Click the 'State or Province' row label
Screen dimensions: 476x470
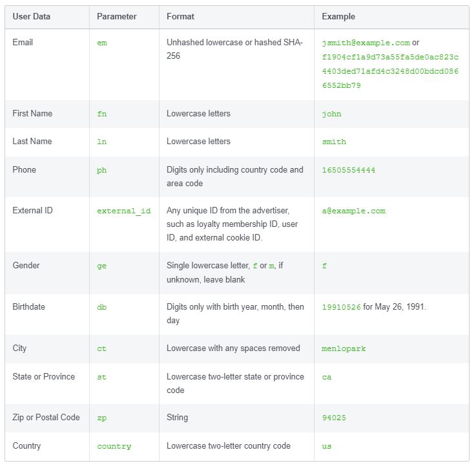(x=44, y=377)
